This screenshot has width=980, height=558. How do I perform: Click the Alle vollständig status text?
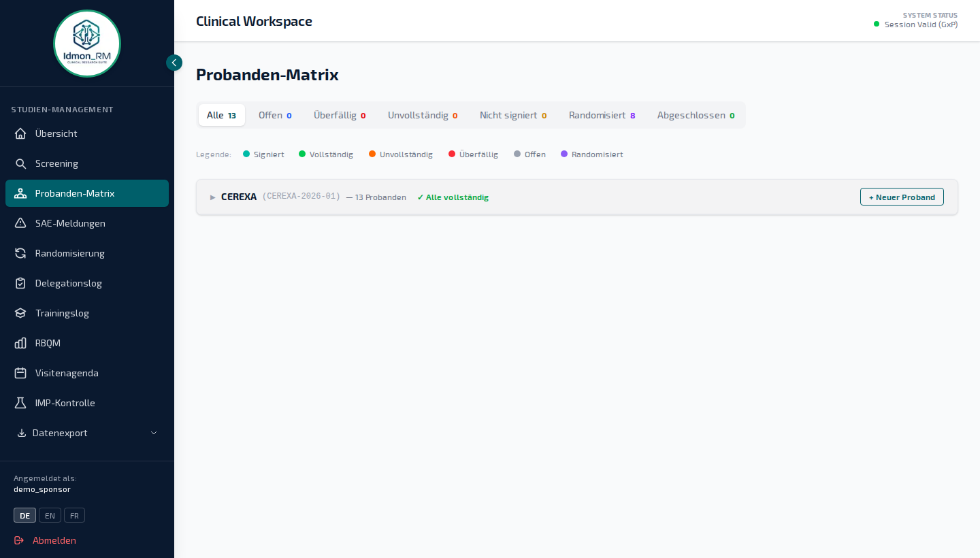(x=453, y=197)
